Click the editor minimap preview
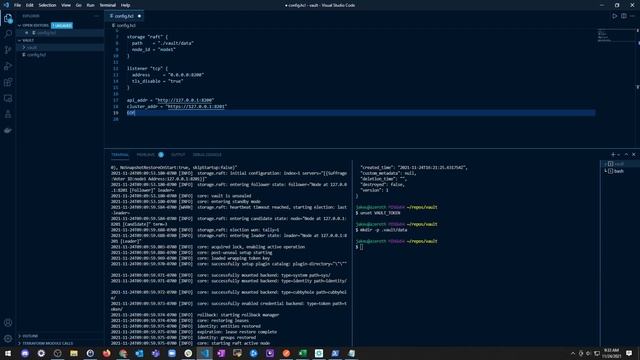This screenshot has height=360, width=640. coord(616,36)
